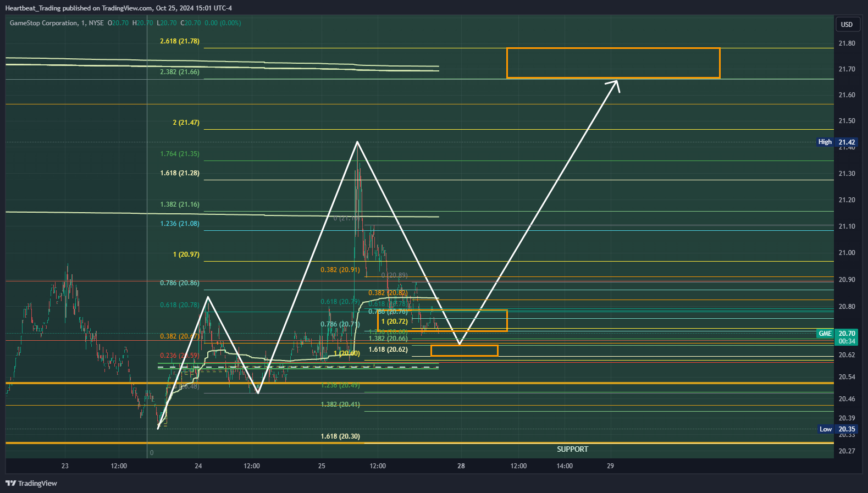The height and width of the screenshot is (493, 868).
Task: Select date 24 on the time axis
Action: pyautogui.click(x=198, y=466)
